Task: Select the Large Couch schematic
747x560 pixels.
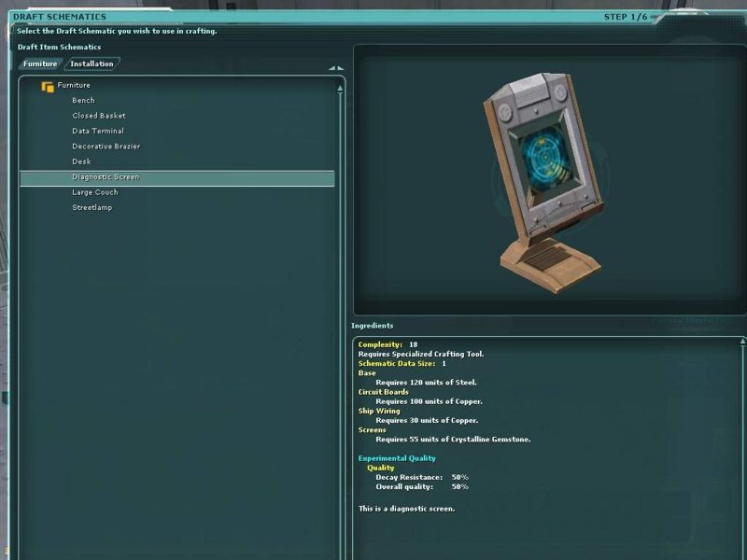Action: (x=94, y=192)
